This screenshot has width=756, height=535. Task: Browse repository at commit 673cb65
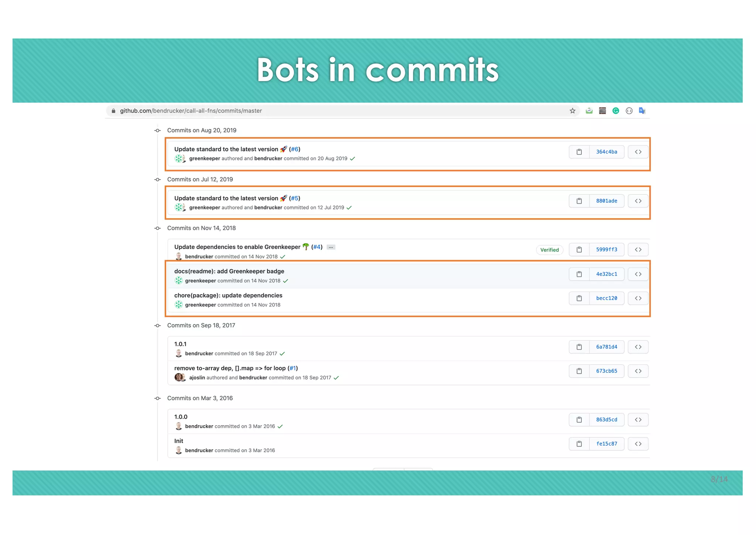(638, 371)
